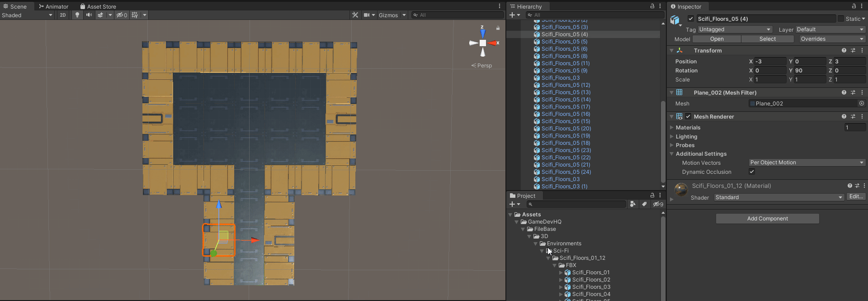Click the Search by Type icon in Project
Screen dimensions: 868x301
(x=632, y=204)
